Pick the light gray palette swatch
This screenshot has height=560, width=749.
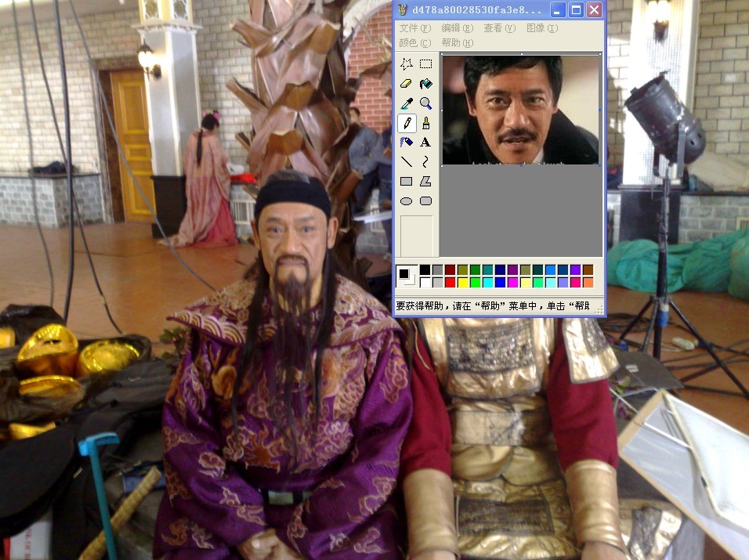click(437, 283)
